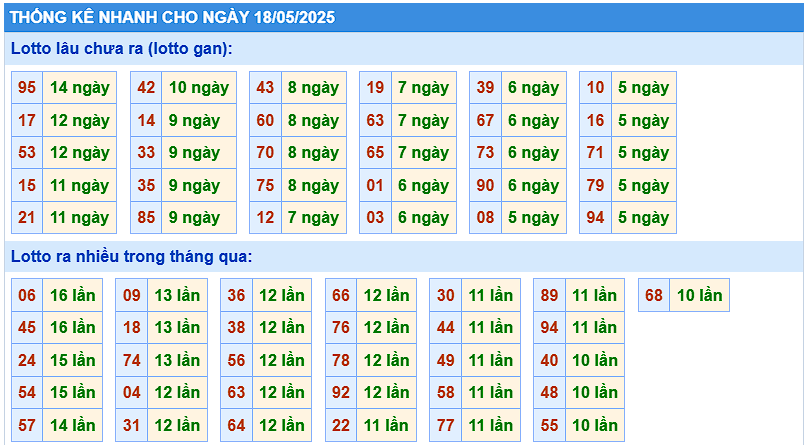The height and width of the screenshot is (445, 811).
Task: Click the 'Lotto lâu chưa ra (lotto gan)' heading
Action: pyautogui.click(x=122, y=49)
